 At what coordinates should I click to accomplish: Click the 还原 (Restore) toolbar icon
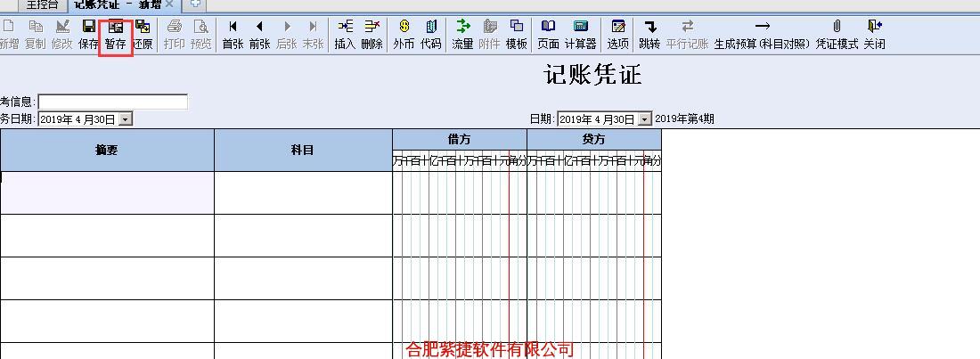pos(143,34)
